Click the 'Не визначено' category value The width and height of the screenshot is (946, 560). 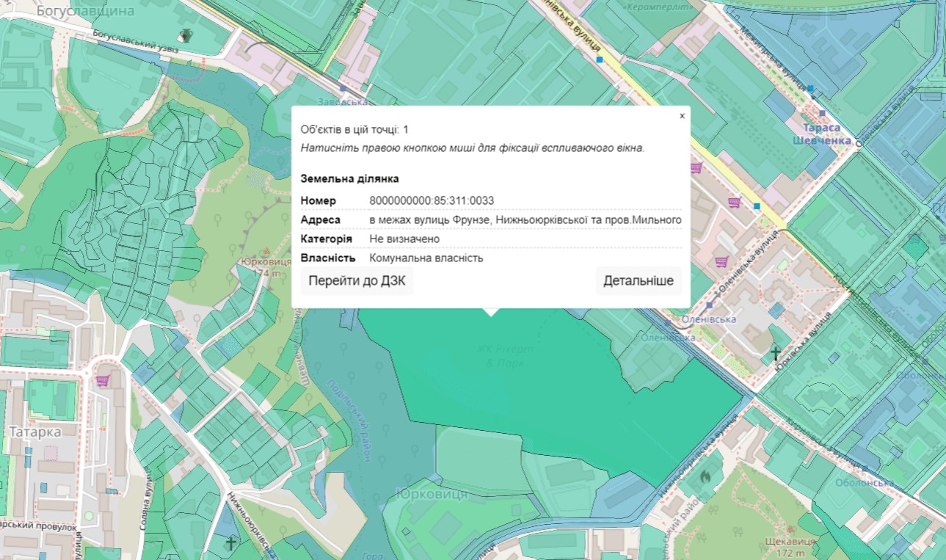point(404,239)
